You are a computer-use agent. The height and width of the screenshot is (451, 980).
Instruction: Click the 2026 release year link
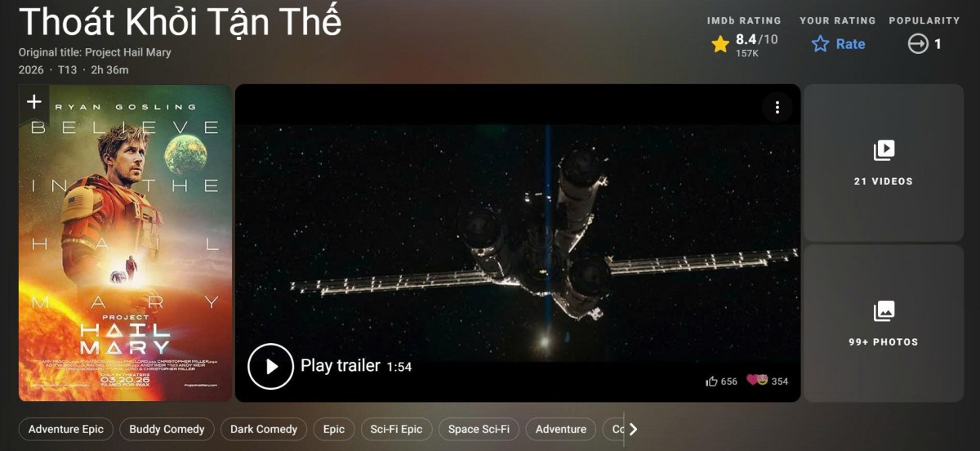click(x=31, y=70)
